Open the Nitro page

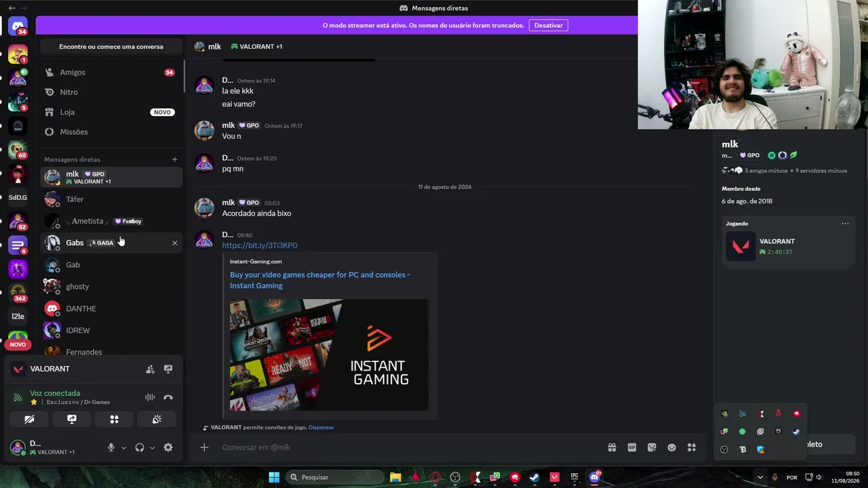pyautogui.click(x=111, y=92)
